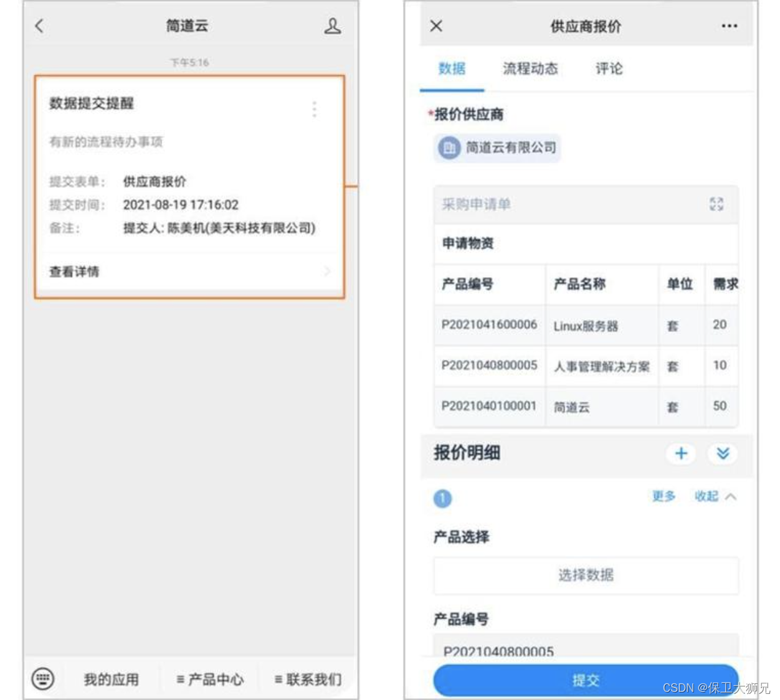Image resolution: width=780 pixels, height=700 pixels.
Task: Open the 联系我们 menu
Action: point(308,679)
